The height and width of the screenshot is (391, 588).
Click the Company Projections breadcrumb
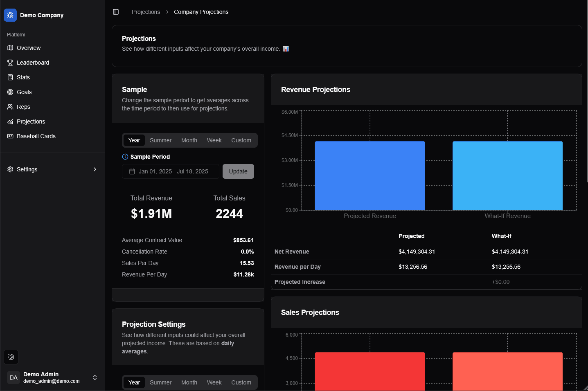coord(201,12)
